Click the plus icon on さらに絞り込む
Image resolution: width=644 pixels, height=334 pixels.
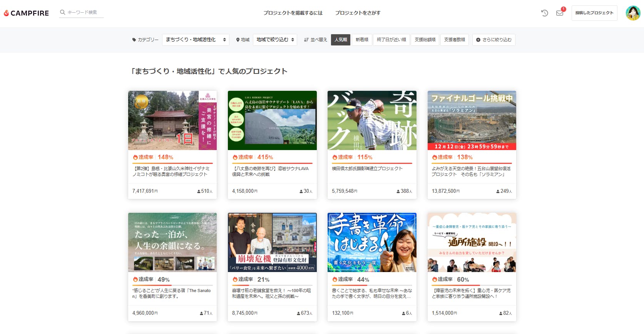point(478,40)
